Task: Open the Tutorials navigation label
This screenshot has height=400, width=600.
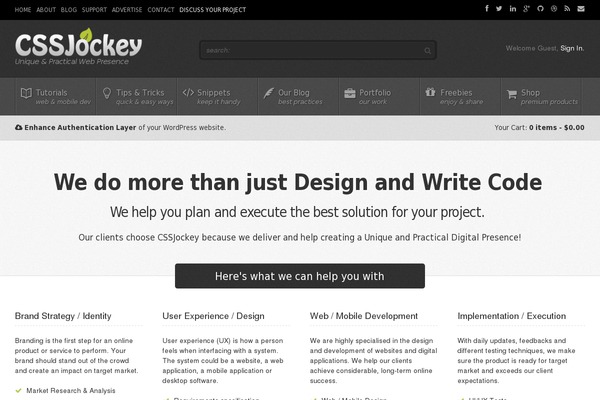Action: [51, 93]
